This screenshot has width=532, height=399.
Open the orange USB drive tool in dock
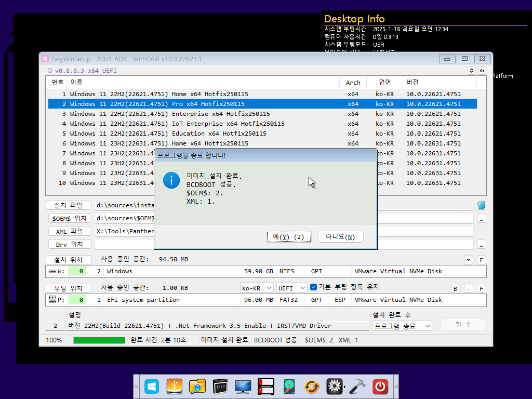click(175, 387)
